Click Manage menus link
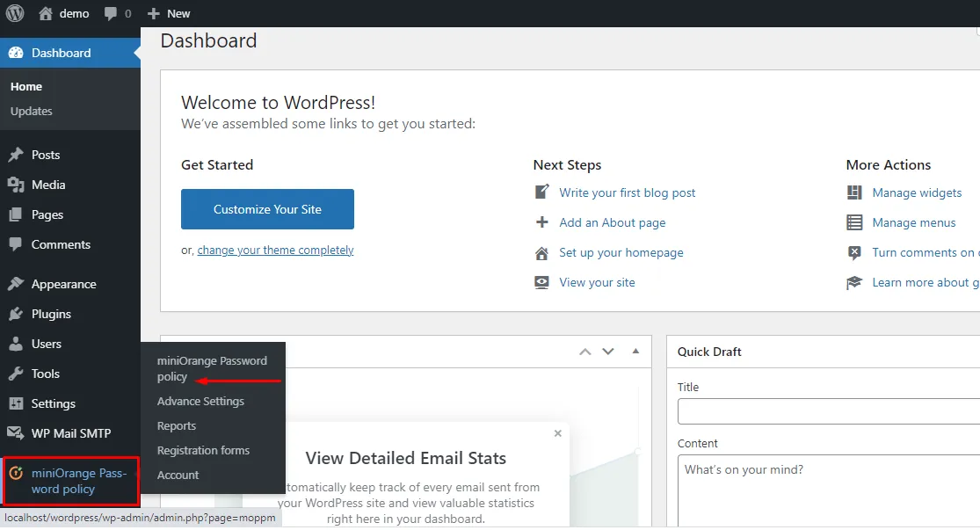The image size is (980, 530). (914, 222)
